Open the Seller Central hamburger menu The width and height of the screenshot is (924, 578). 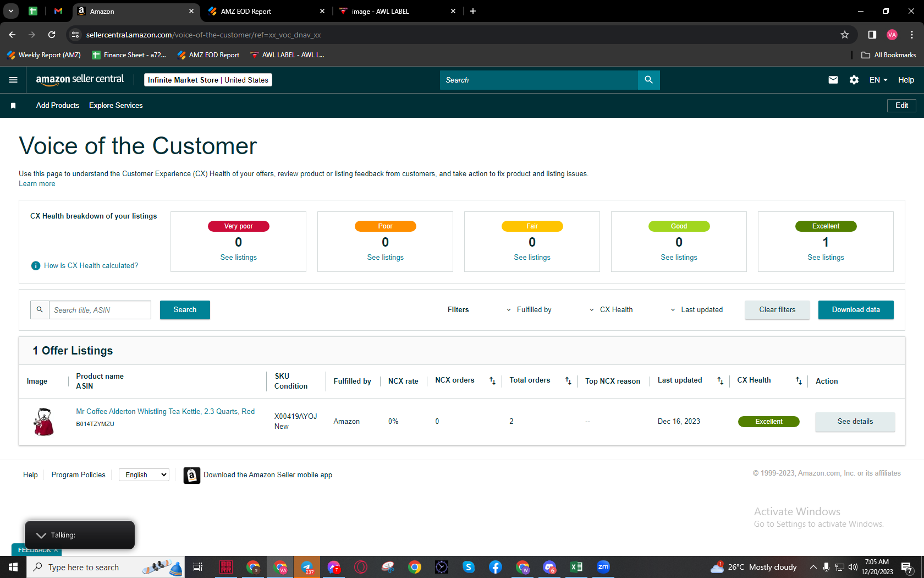13,80
